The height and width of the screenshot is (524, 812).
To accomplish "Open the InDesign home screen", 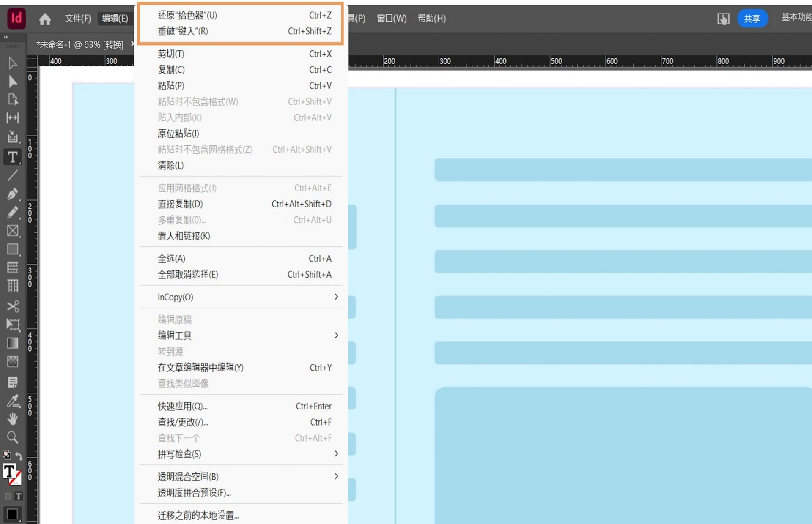I will 44,19.
